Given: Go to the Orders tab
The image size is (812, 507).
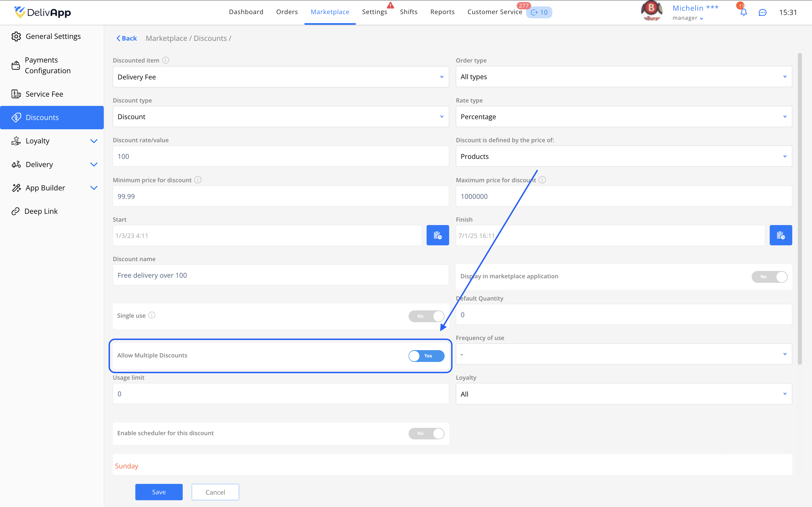Looking at the screenshot, I should tap(287, 12).
